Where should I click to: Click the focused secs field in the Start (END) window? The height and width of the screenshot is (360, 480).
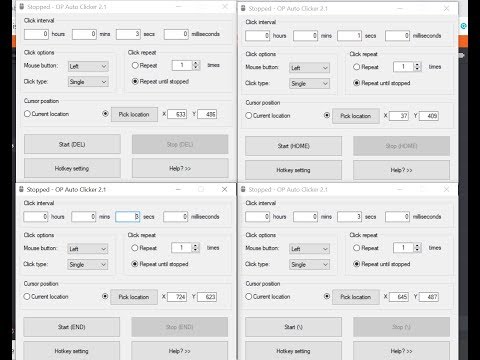tap(128, 217)
